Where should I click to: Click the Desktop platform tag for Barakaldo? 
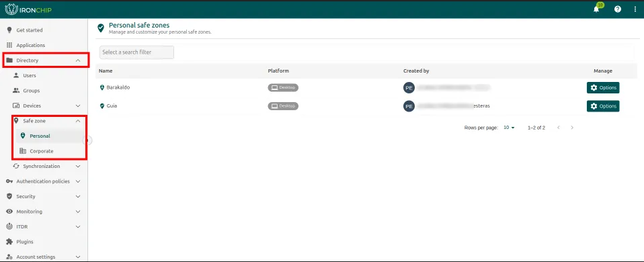283,87
